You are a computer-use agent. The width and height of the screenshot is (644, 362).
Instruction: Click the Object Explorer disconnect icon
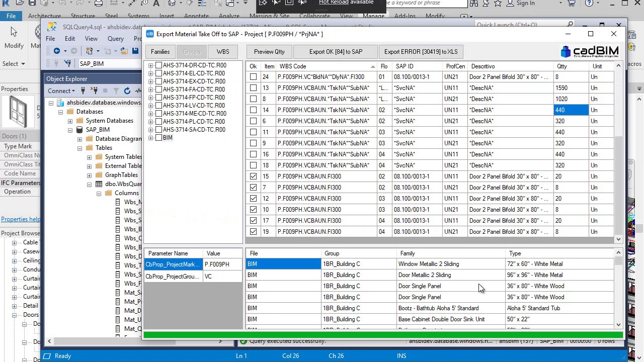94,90
